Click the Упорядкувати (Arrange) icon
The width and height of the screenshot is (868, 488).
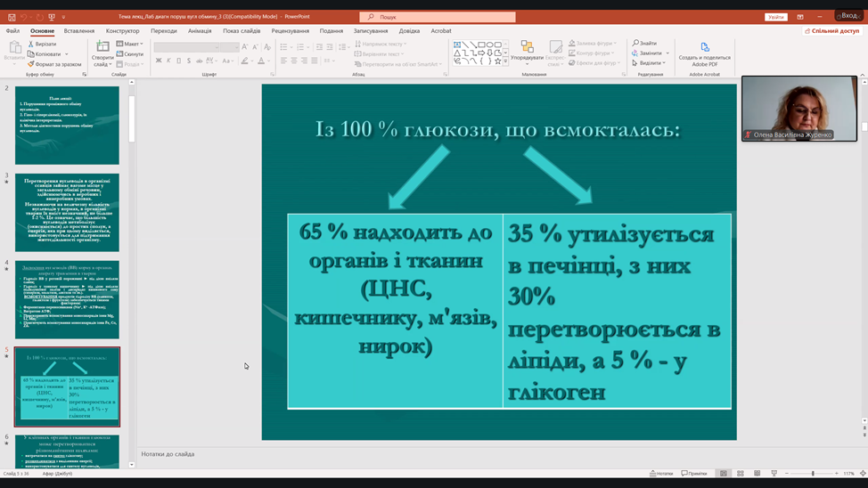click(x=527, y=47)
